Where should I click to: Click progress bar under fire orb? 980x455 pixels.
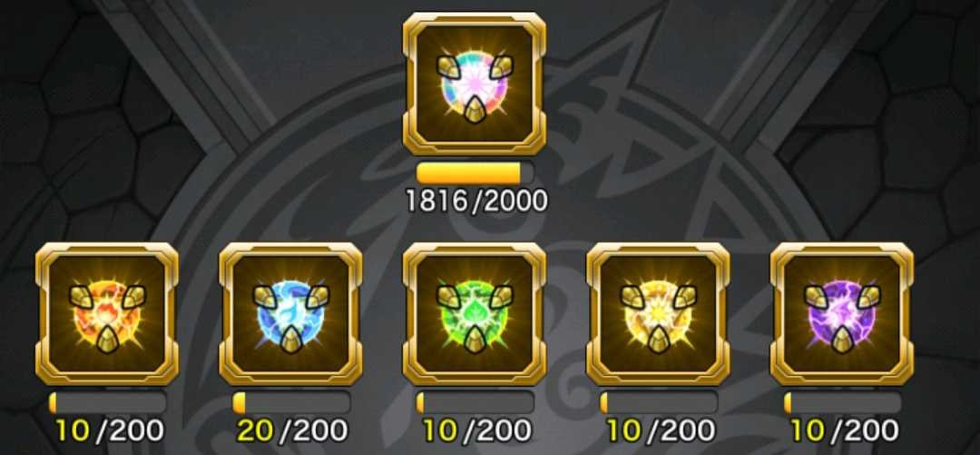(107, 403)
